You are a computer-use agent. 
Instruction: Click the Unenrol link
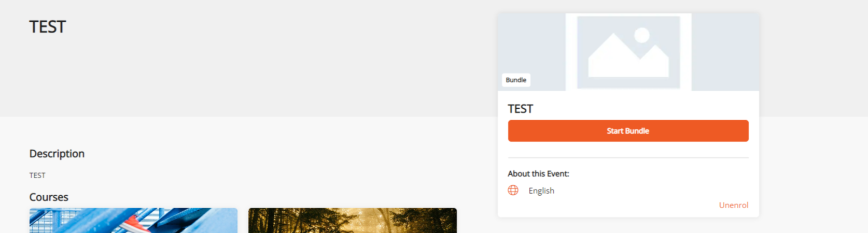pyautogui.click(x=733, y=205)
